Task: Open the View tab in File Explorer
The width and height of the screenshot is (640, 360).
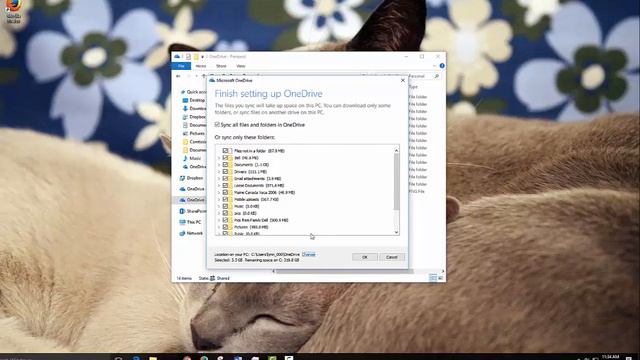Action: (240, 66)
